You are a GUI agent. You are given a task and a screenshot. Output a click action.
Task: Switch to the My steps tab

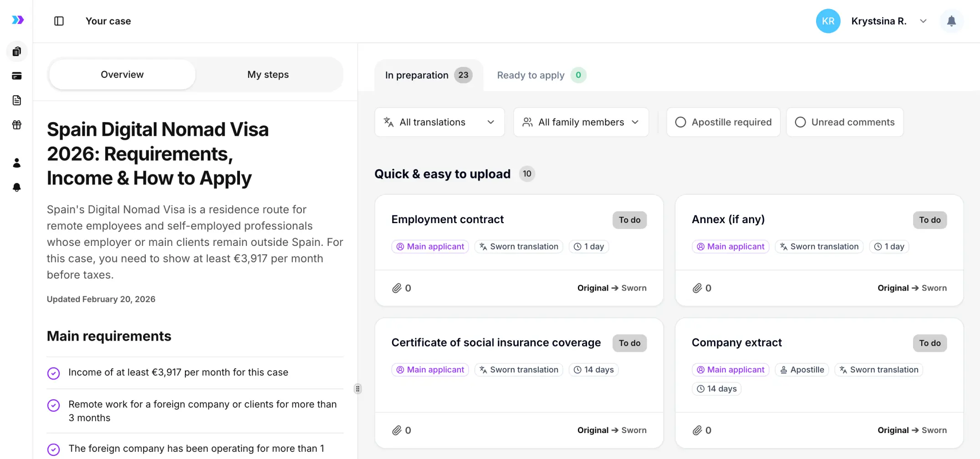click(x=268, y=75)
